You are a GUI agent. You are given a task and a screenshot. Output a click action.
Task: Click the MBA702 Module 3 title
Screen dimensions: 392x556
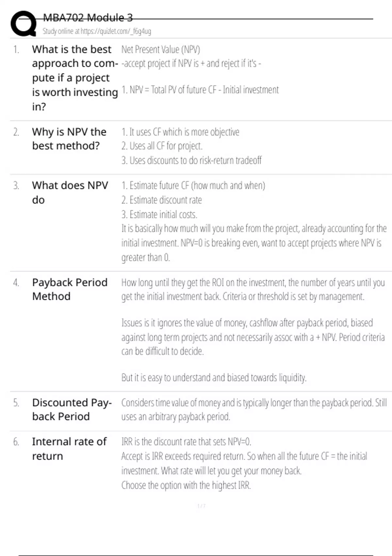click(88, 18)
